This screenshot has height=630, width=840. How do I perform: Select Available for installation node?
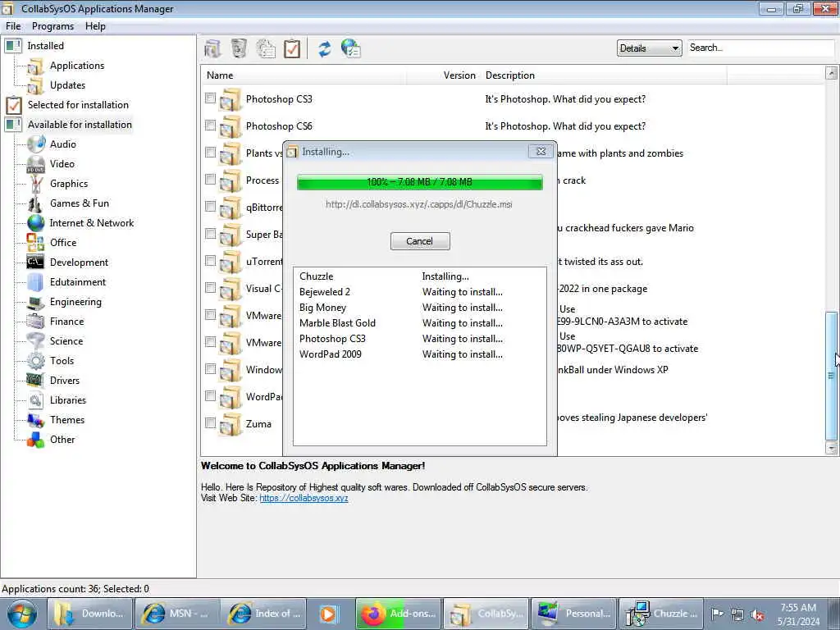[80, 125]
